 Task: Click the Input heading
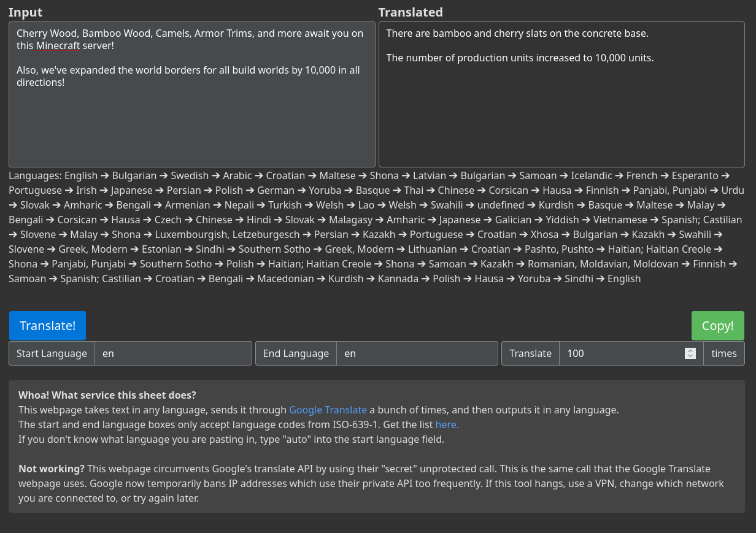(26, 12)
